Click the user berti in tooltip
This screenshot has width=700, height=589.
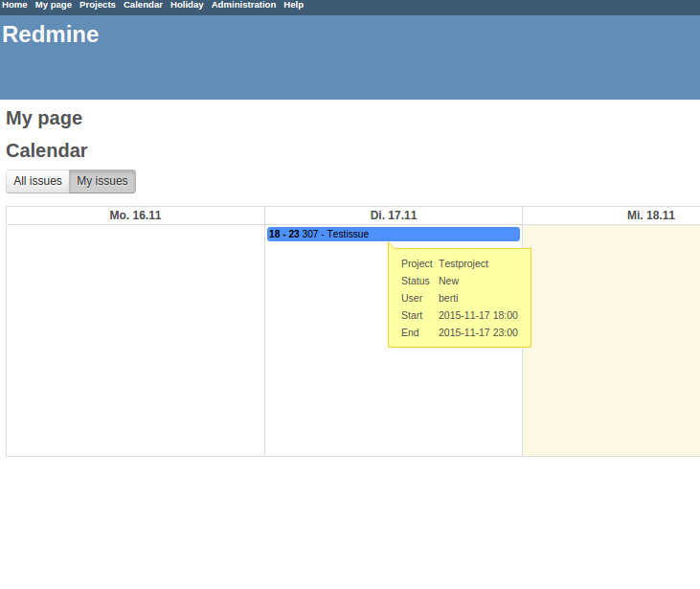448,298
